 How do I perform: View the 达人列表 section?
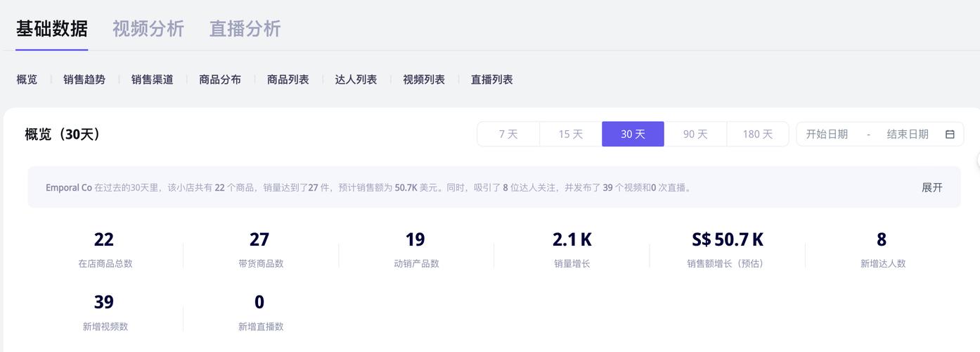click(x=356, y=80)
